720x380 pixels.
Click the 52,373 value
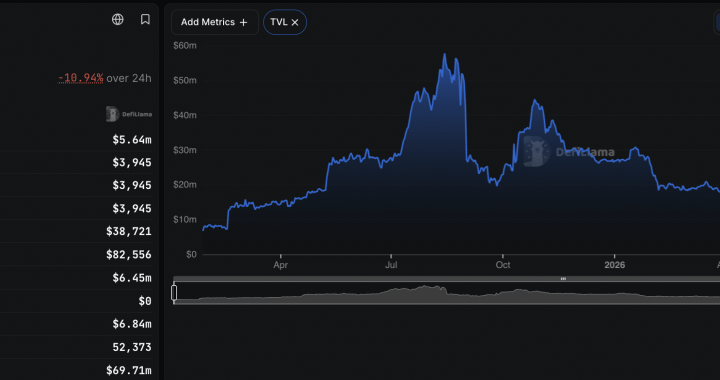132,347
